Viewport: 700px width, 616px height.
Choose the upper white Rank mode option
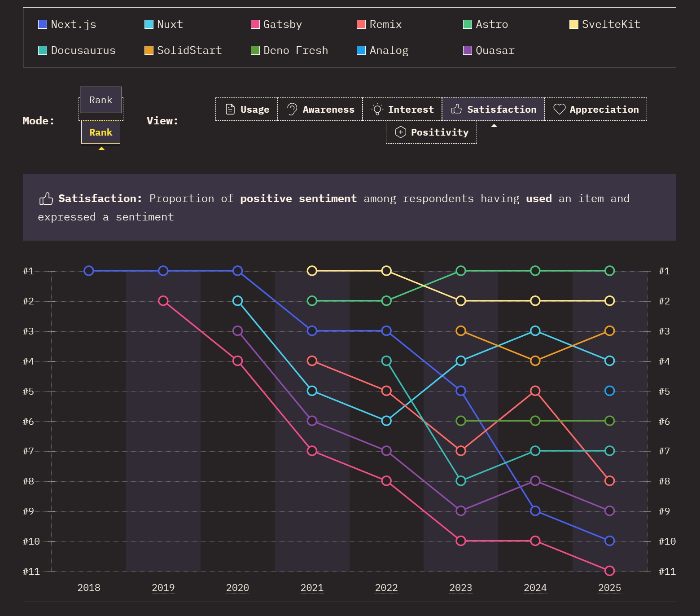click(101, 100)
